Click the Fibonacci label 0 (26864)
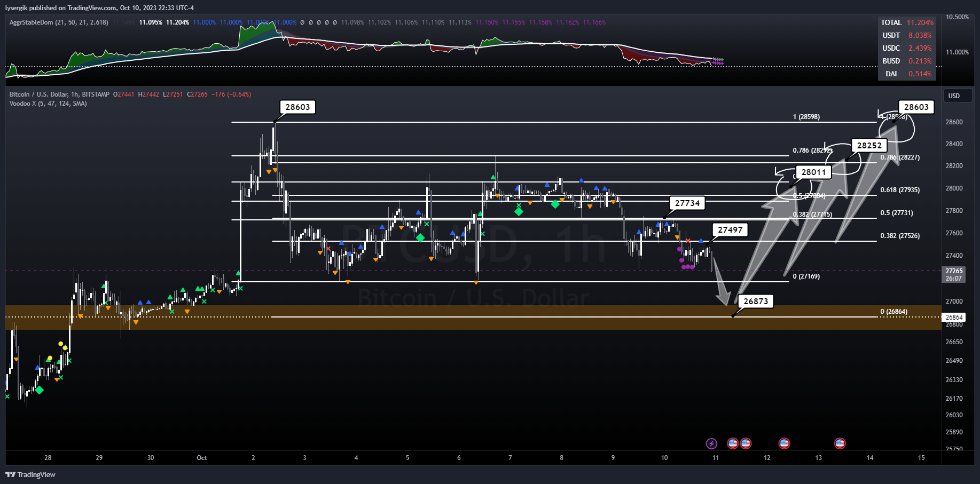 coord(894,312)
